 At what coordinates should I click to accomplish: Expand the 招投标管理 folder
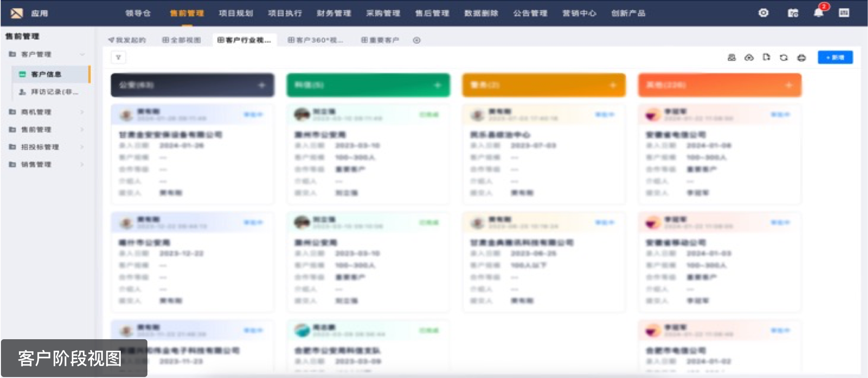pos(82,147)
